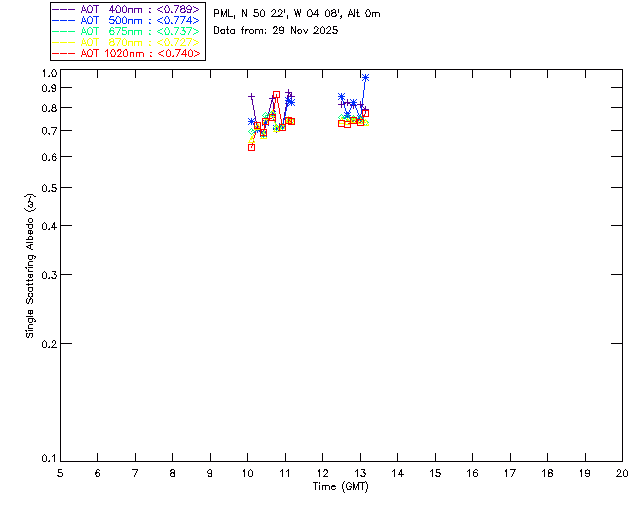
Task: Click the x-axis tick label 15
Action: tap(435, 473)
